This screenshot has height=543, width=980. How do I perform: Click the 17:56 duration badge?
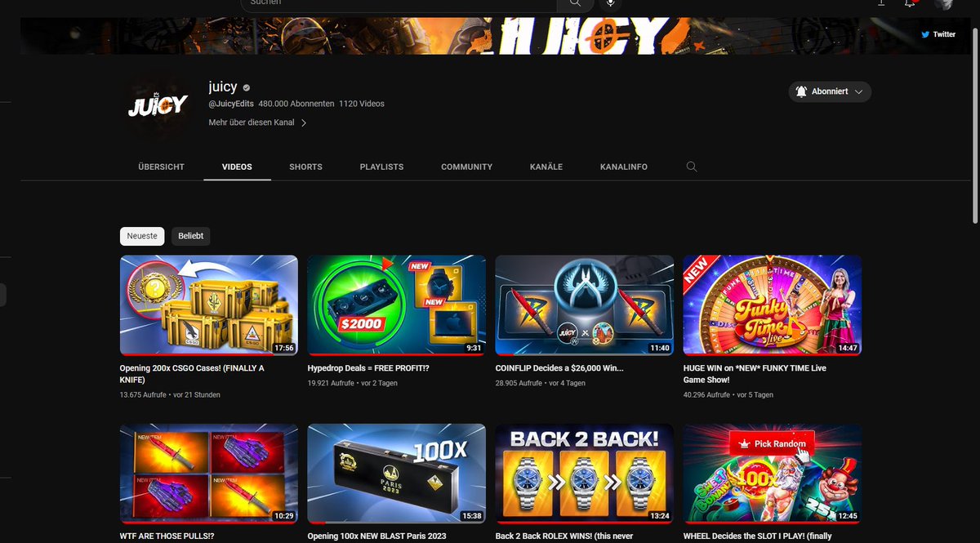[x=284, y=348]
